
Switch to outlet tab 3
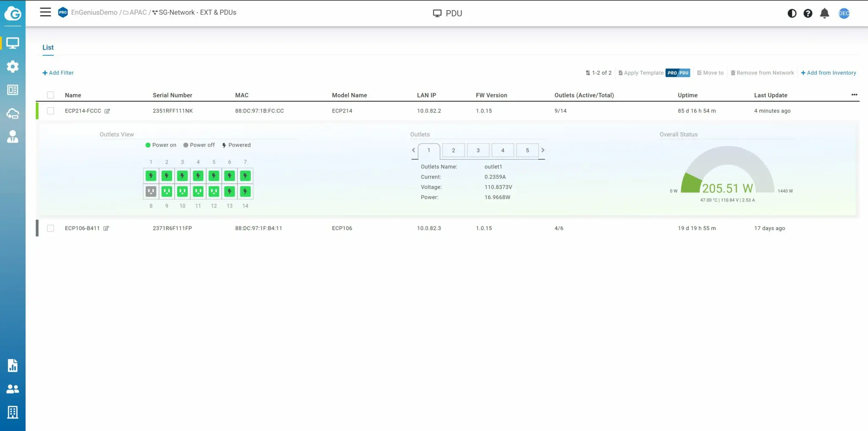click(x=478, y=150)
